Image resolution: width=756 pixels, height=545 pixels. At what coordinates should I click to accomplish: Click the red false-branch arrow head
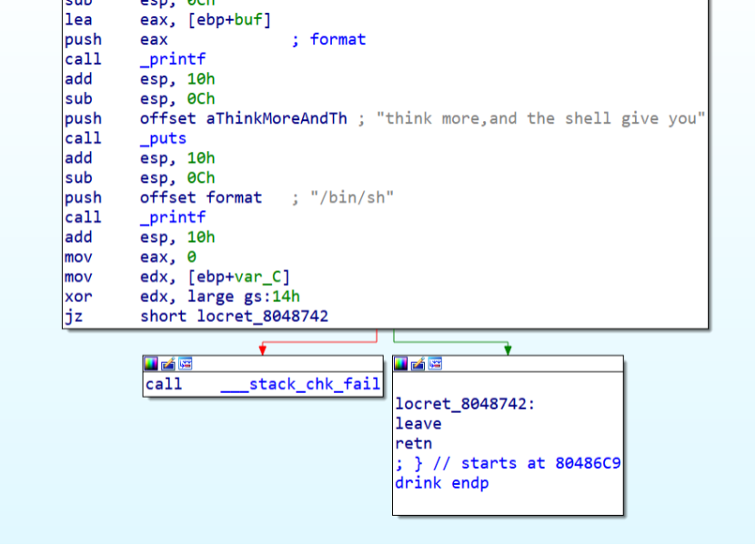coord(262,349)
